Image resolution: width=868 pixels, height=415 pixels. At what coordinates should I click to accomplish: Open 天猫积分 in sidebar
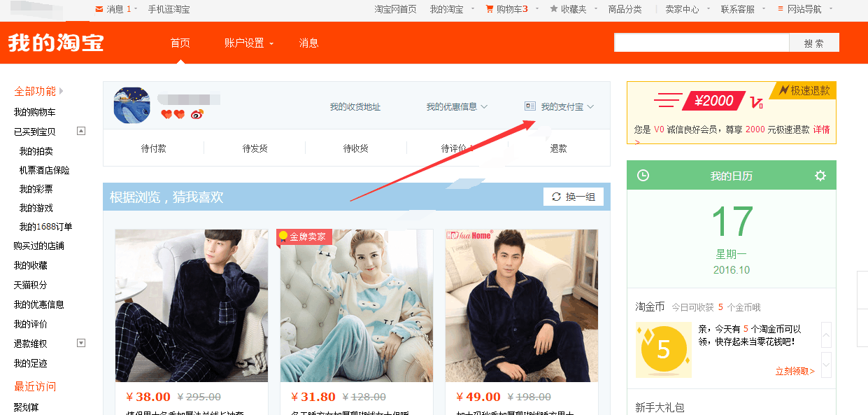(x=31, y=285)
